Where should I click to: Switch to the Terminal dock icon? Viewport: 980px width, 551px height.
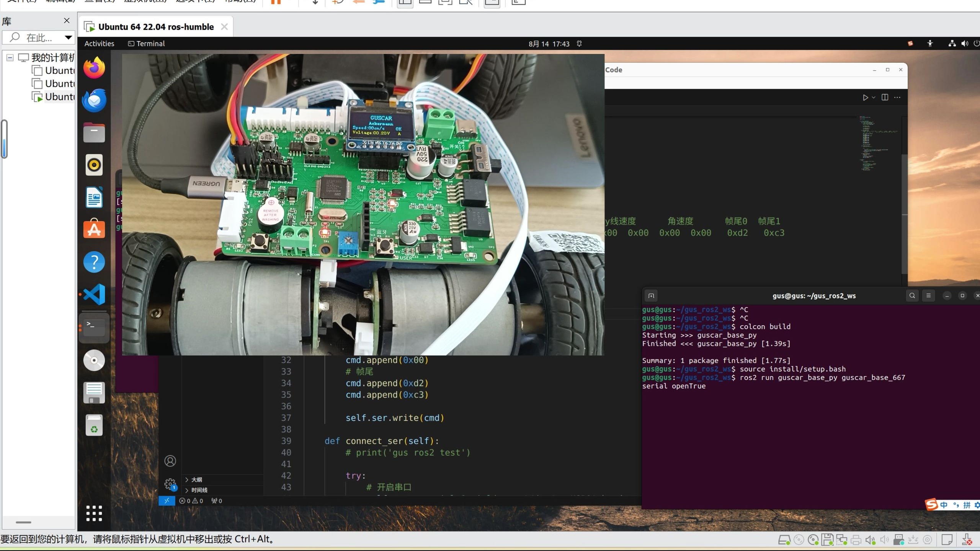click(x=94, y=328)
